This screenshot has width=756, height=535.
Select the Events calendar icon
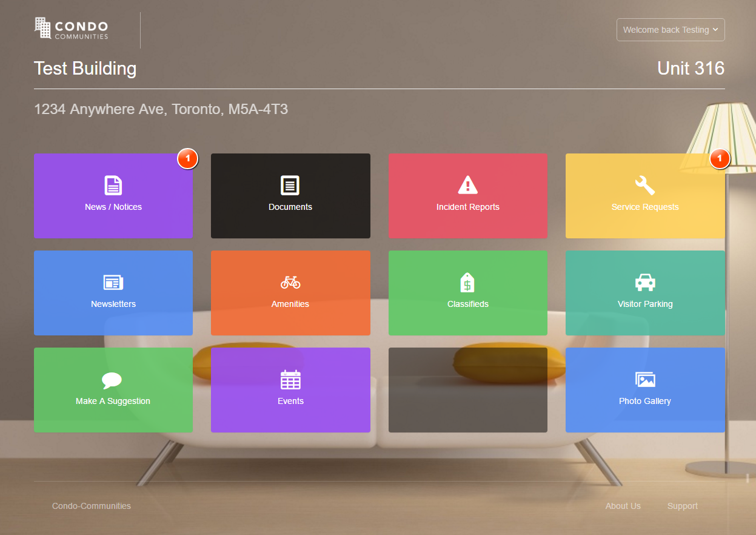point(290,379)
